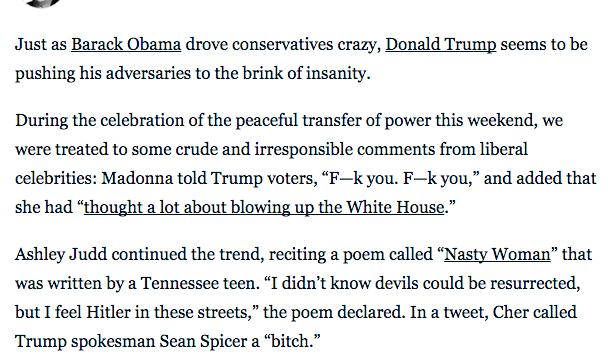Click the author avatar at top left

pyautogui.click(x=43, y=3)
